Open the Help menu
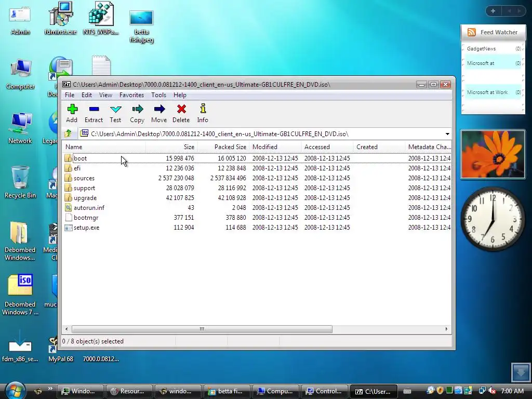 [x=180, y=95]
